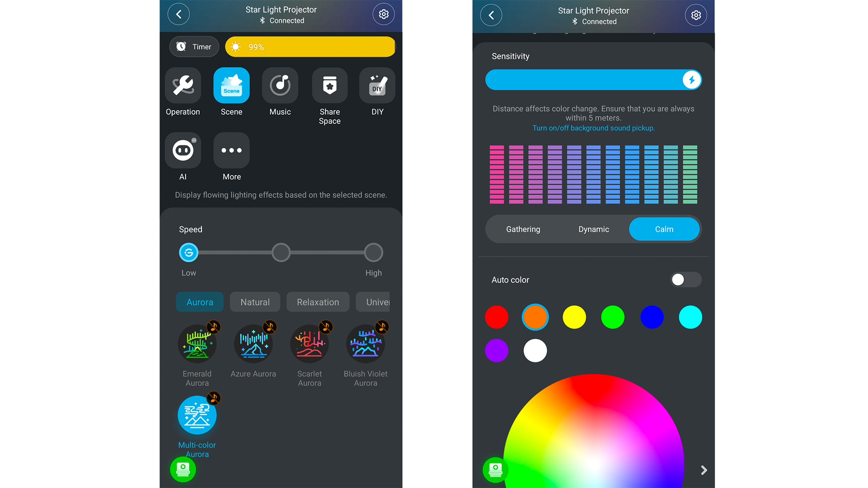Toggle the Auto color switch
The height and width of the screenshot is (488, 868).
(x=684, y=279)
